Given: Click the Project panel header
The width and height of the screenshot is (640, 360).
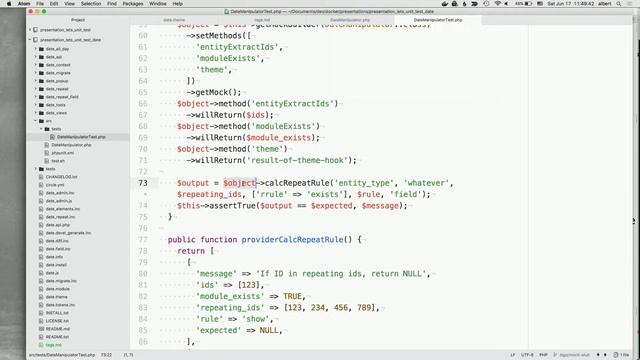Looking at the screenshot, I should point(78,20).
